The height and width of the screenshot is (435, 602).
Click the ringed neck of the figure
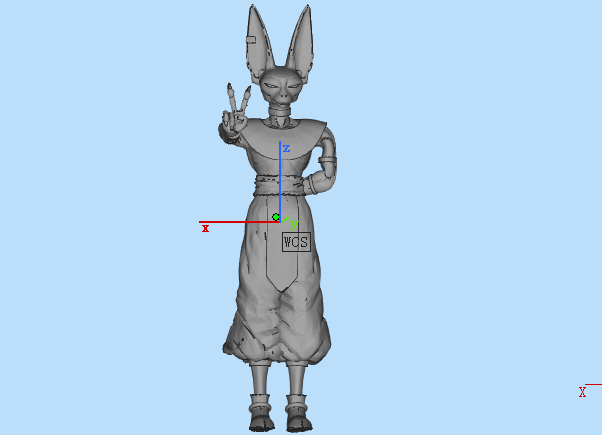click(x=281, y=113)
